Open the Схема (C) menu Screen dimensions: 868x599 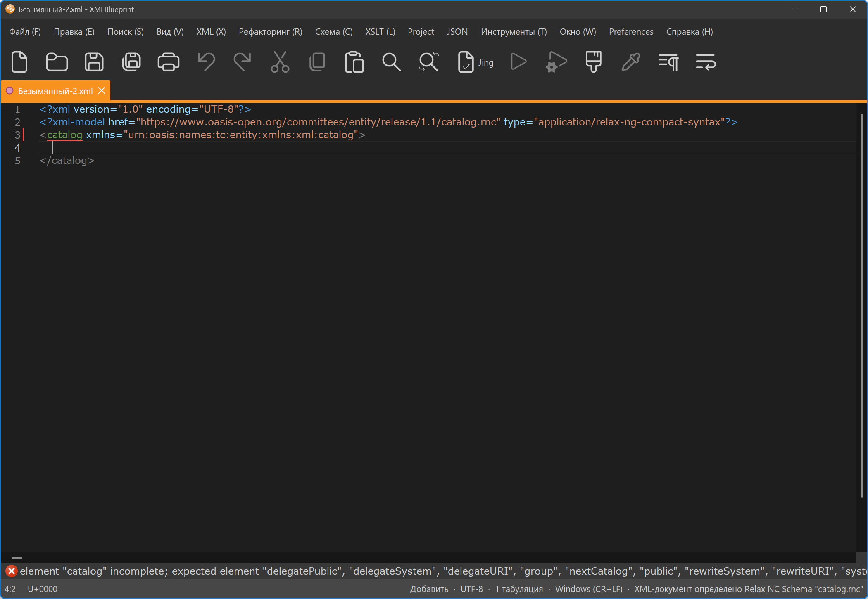pyautogui.click(x=334, y=32)
